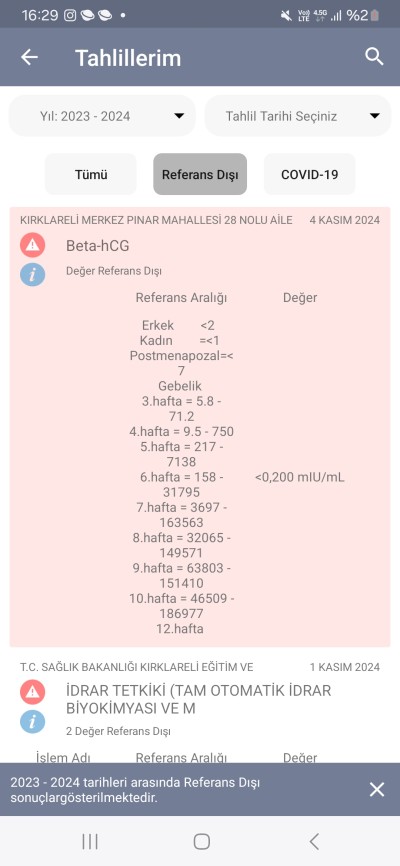Tap red warning icon beside Beta-hCG
The image size is (400, 866).
[x=33, y=245]
